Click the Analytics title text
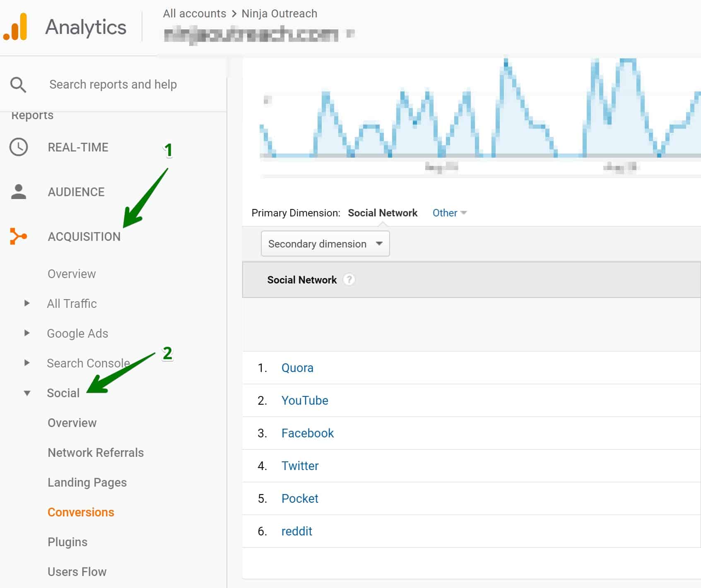 point(86,27)
